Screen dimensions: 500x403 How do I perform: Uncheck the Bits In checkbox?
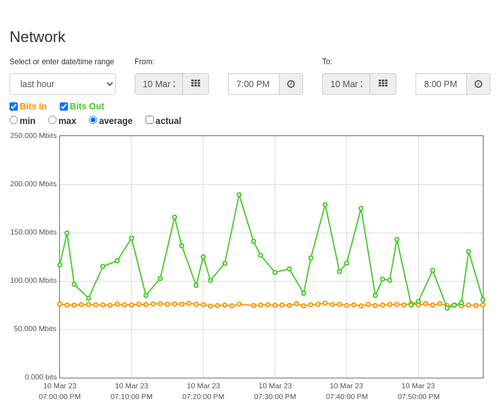point(14,106)
